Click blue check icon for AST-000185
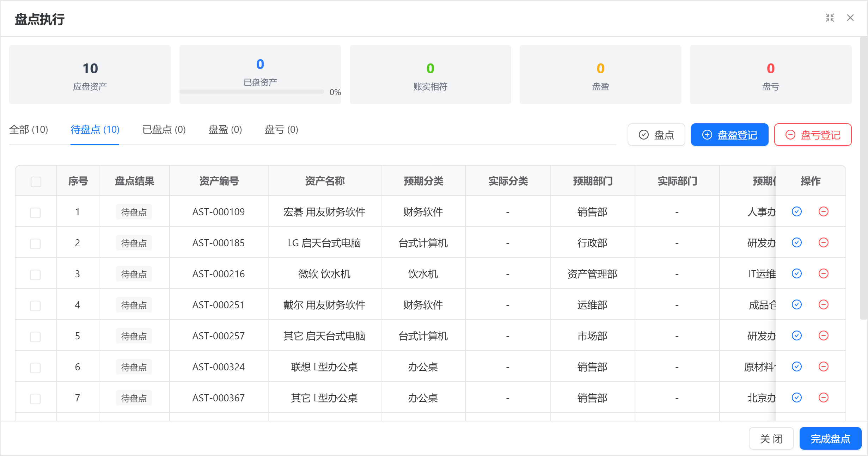This screenshot has width=868, height=456. pos(797,242)
